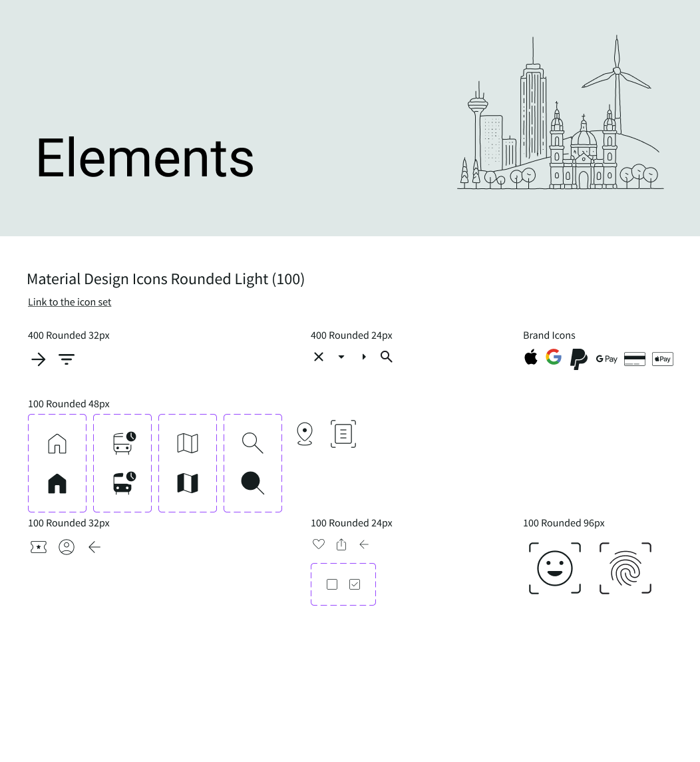Select the outlined home icon
This screenshot has width=700, height=762.
(x=57, y=443)
